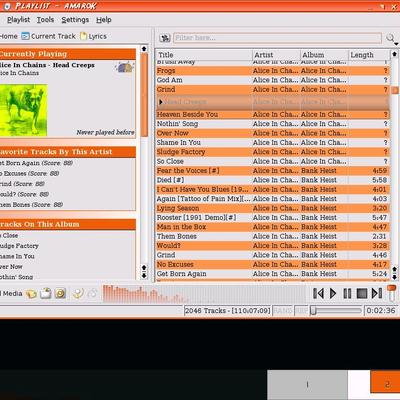
Task: Click the elapsed time display 0:02:36
Action: [x=380, y=311]
